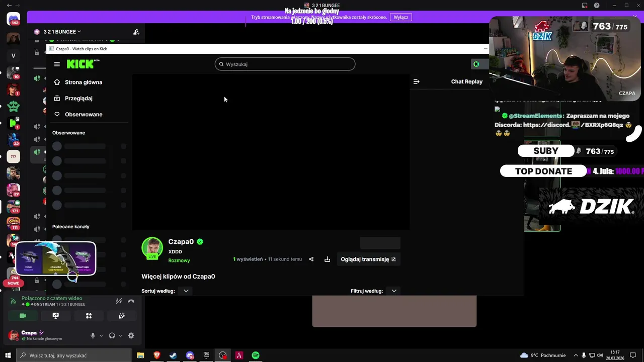This screenshot has height=362, width=644.
Task: Deafen Discord headphones
Action: click(112, 335)
